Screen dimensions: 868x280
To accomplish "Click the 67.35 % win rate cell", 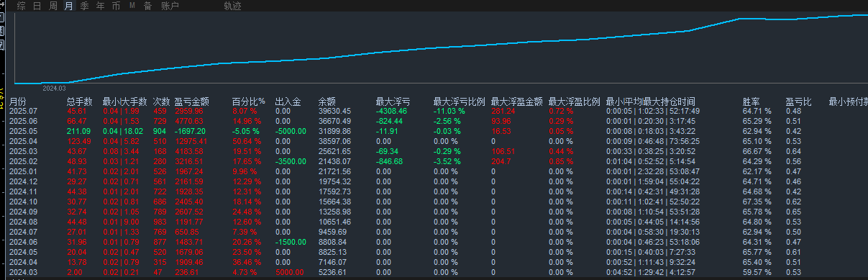I will point(757,202).
